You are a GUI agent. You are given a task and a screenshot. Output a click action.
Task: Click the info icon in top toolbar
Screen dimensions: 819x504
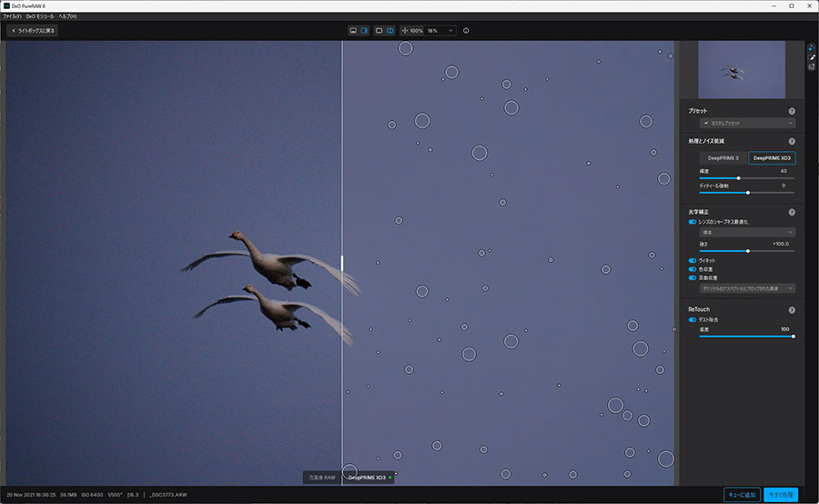tap(466, 30)
